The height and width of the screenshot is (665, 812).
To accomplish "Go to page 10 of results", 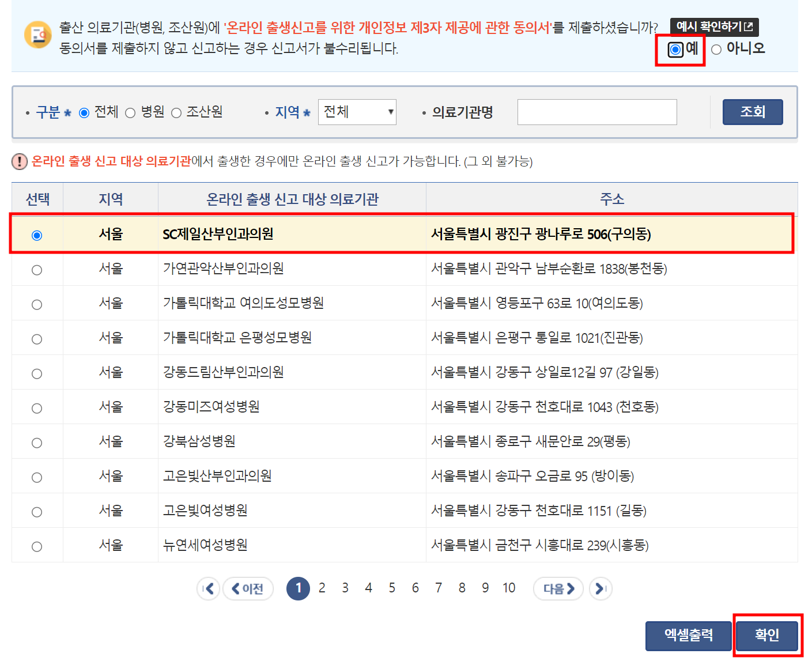I will point(509,588).
